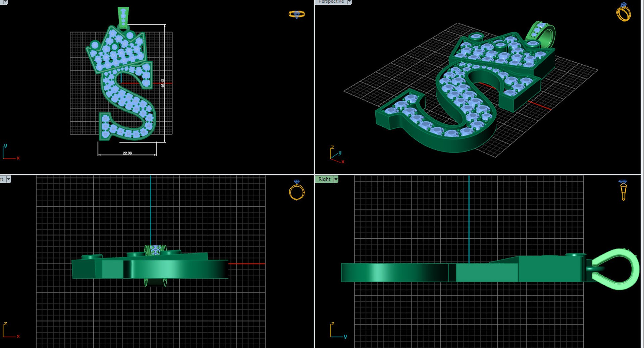Select the bail ring in Perspective viewport

(540, 34)
